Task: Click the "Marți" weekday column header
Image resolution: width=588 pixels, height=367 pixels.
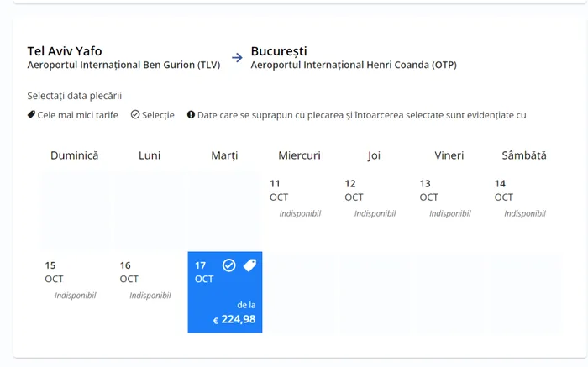Action: (224, 155)
